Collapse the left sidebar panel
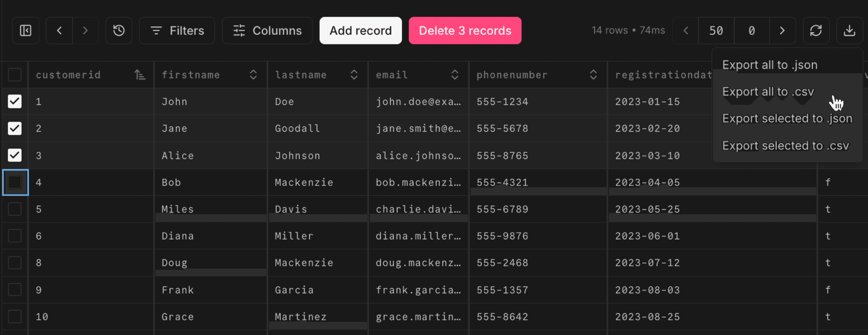The image size is (868, 335). point(25,30)
